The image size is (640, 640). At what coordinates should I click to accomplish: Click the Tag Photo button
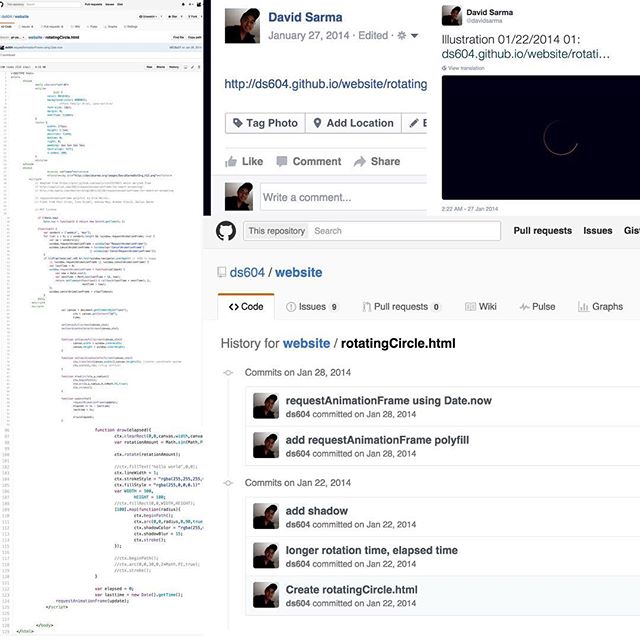264,123
